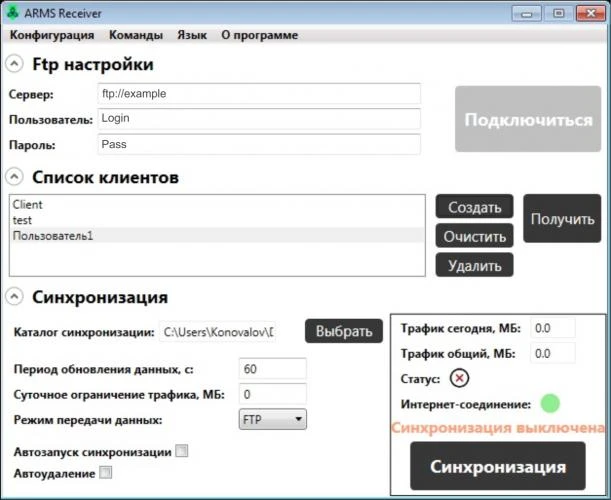Click the green Internet connection indicator
The width and height of the screenshot is (611, 500).
pos(550,403)
